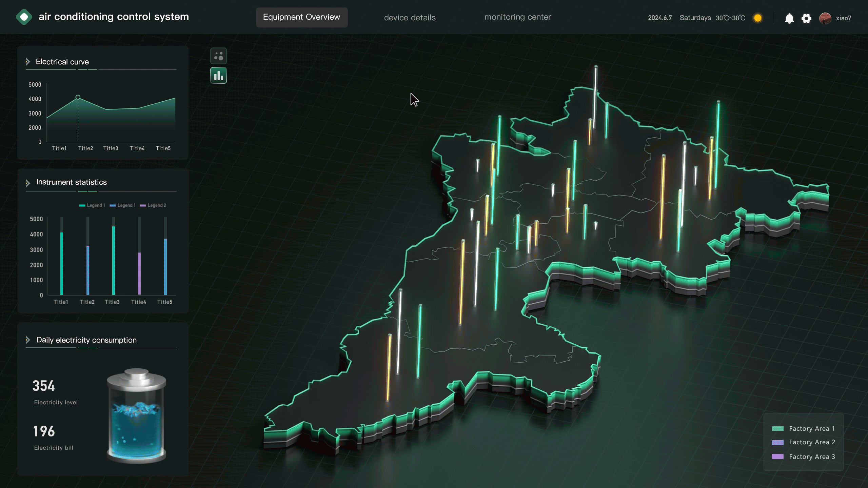The height and width of the screenshot is (488, 868).
Task: Expand the Instrument statistics panel arrow
Action: [x=28, y=183]
